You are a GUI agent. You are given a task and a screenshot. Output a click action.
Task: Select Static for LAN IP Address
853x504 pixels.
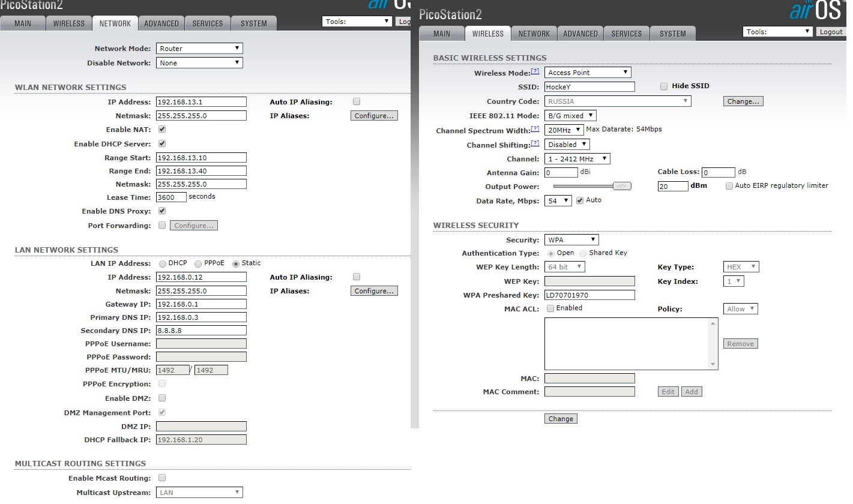pos(236,263)
